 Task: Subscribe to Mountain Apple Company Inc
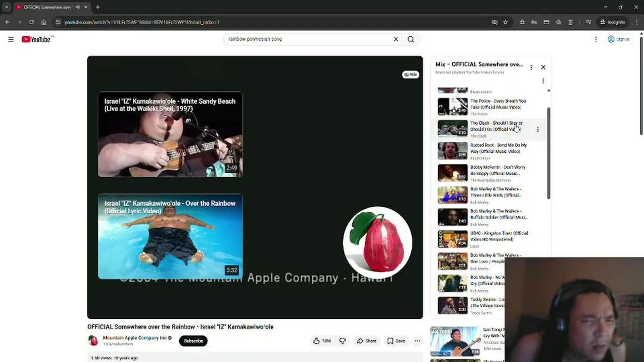tap(193, 341)
